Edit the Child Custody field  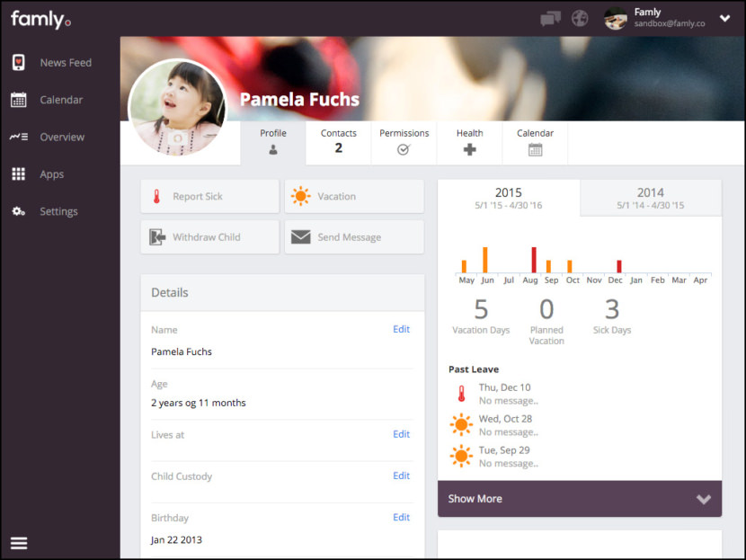click(401, 476)
